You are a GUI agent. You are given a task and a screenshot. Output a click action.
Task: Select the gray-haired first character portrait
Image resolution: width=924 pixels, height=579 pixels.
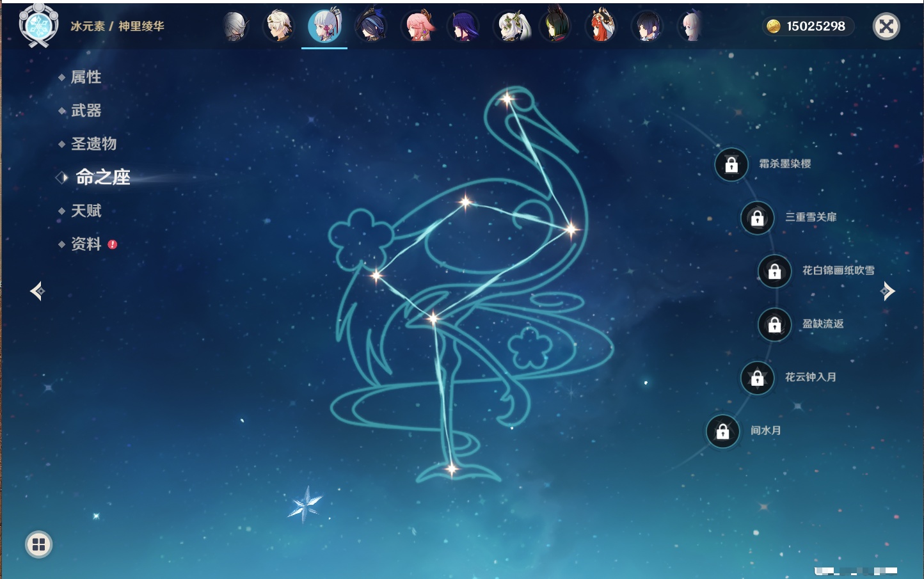pyautogui.click(x=235, y=26)
